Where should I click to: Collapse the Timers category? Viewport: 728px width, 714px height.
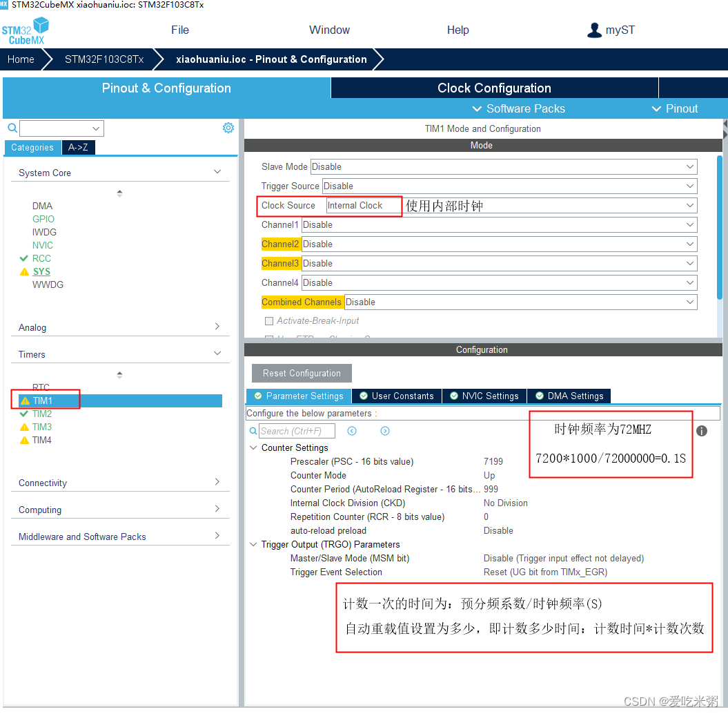coord(217,354)
